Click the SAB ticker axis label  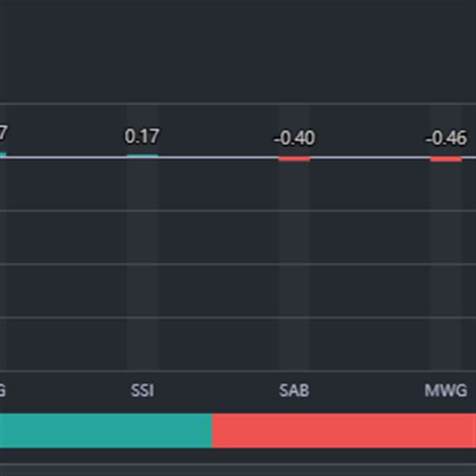(294, 390)
